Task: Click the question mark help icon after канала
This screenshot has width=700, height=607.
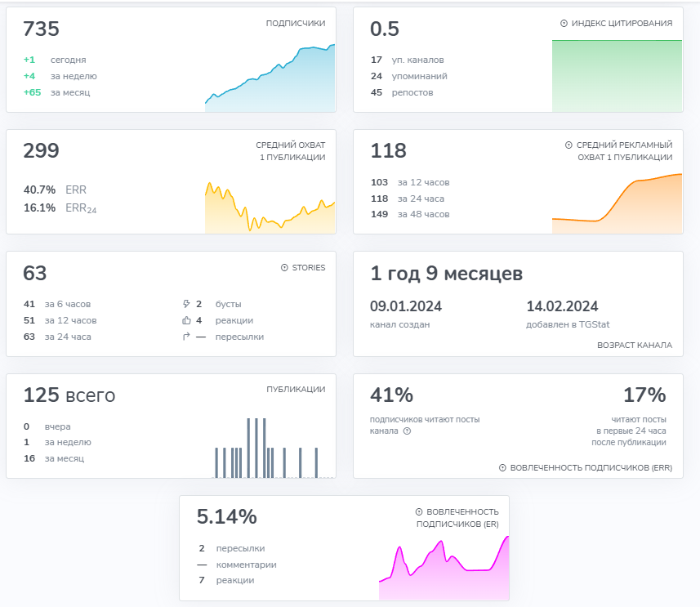Action: pos(407,431)
